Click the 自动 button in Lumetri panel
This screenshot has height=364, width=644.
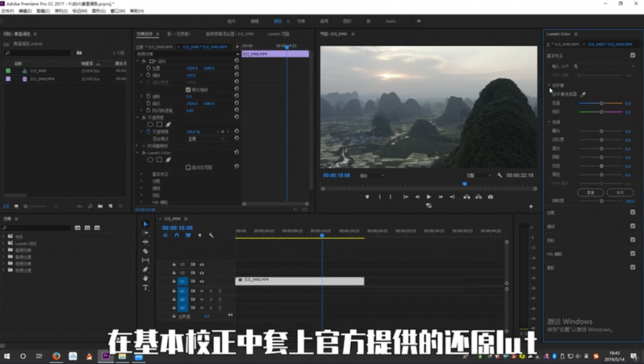pyautogui.click(x=619, y=192)
